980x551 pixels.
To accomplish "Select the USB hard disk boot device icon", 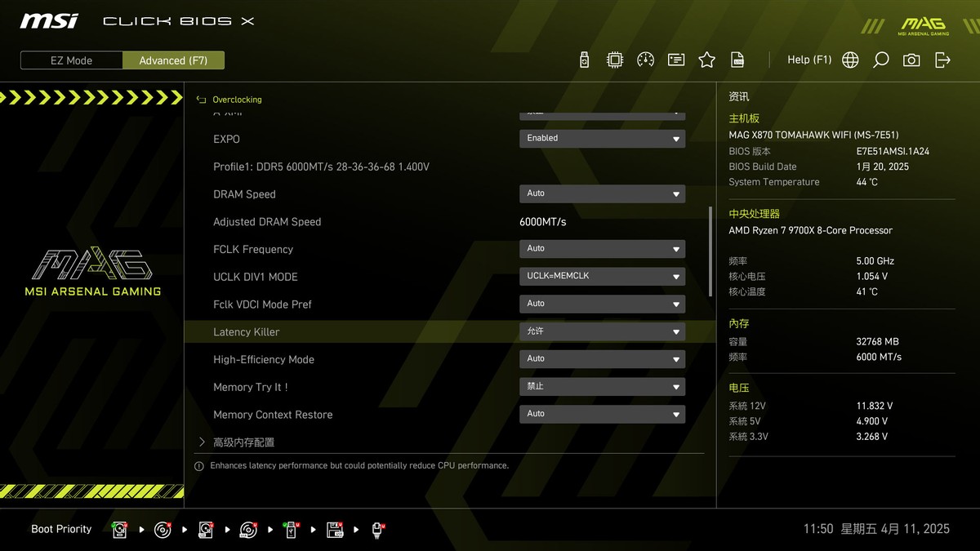I will [x=206, y=530].
